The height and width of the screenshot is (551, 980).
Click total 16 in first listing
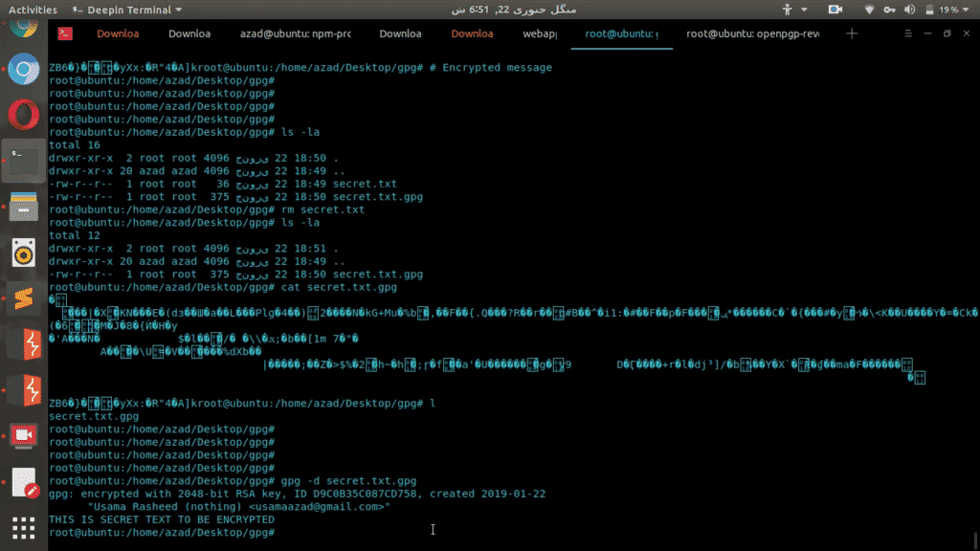pyautogui.click(x=75, y=145)
